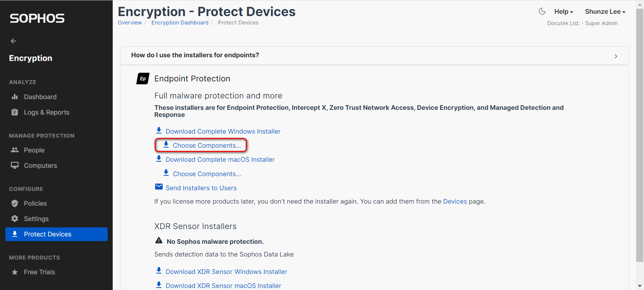This screenshot has height=290, width=644.
Task: Download Complete Windows Installer
Action: click(x=223, y=131)
